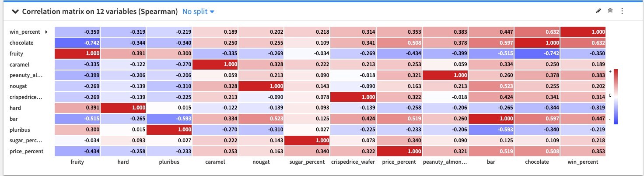This screenshot has width=644, height=176.
Task: Select the fruity column label at bottom
Action: [x=77, y=162]
